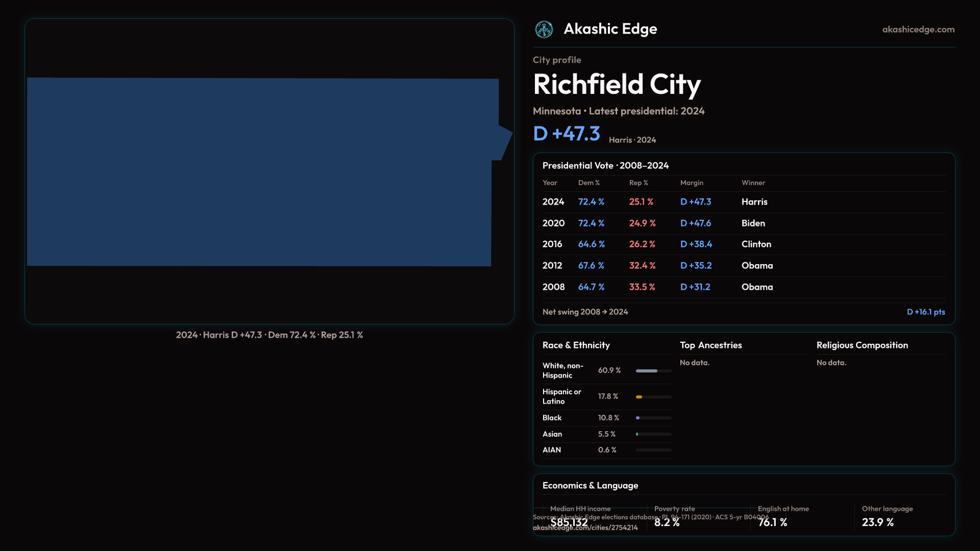980x551 pixels.
Task: Click the large D +47.3 margin figure
Action: click(x=566, y=134)
